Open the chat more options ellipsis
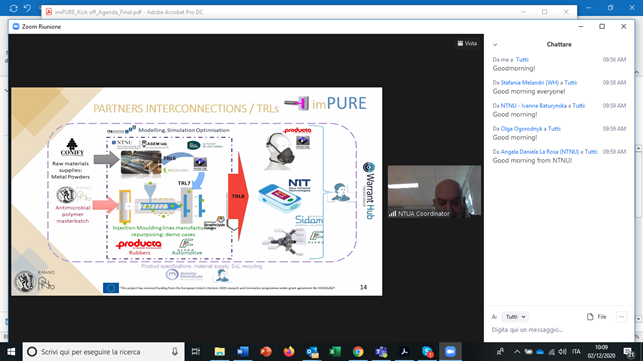This screenshot has width=643, height=361. pyautogui.click(x=622, y=317)
